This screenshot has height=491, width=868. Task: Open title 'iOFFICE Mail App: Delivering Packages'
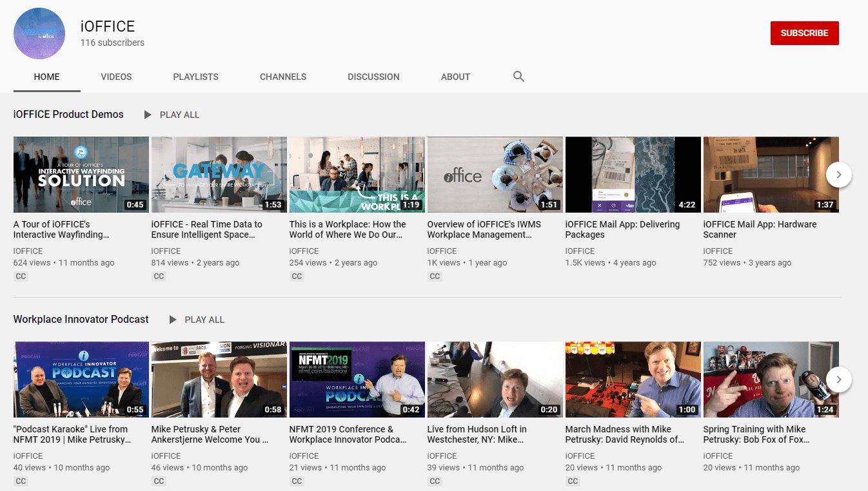622,229
